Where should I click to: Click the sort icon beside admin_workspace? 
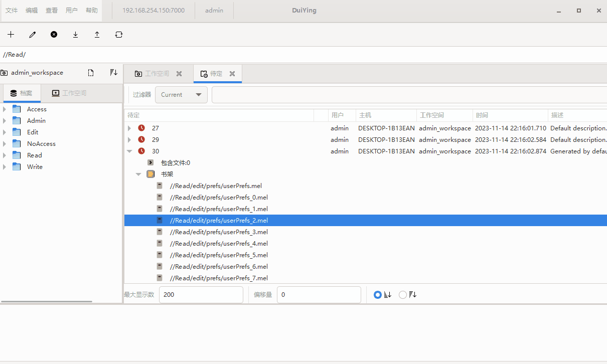point(113,73)
